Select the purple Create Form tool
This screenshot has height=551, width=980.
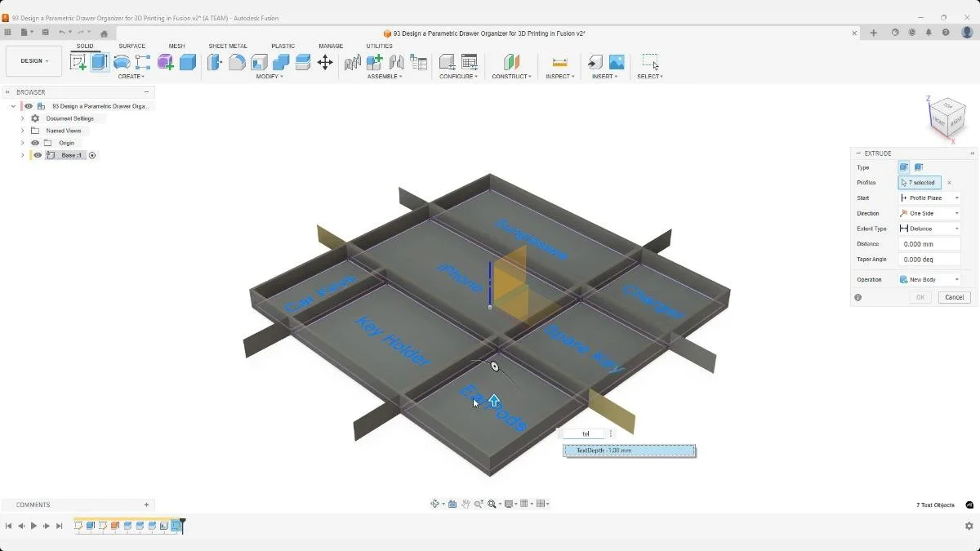pos(166,62)
